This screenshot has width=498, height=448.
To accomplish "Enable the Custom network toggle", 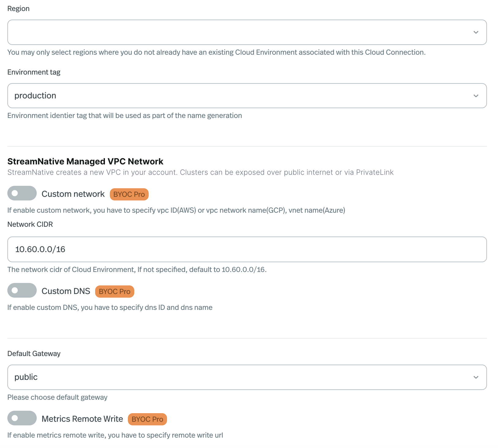I will click(x=22, y=193).
